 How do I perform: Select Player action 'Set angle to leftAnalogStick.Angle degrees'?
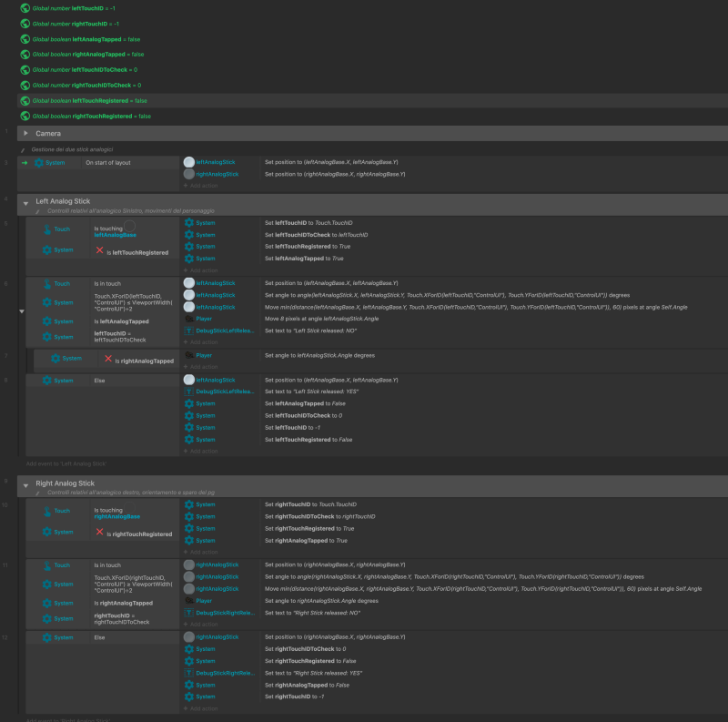coord(319,355)
